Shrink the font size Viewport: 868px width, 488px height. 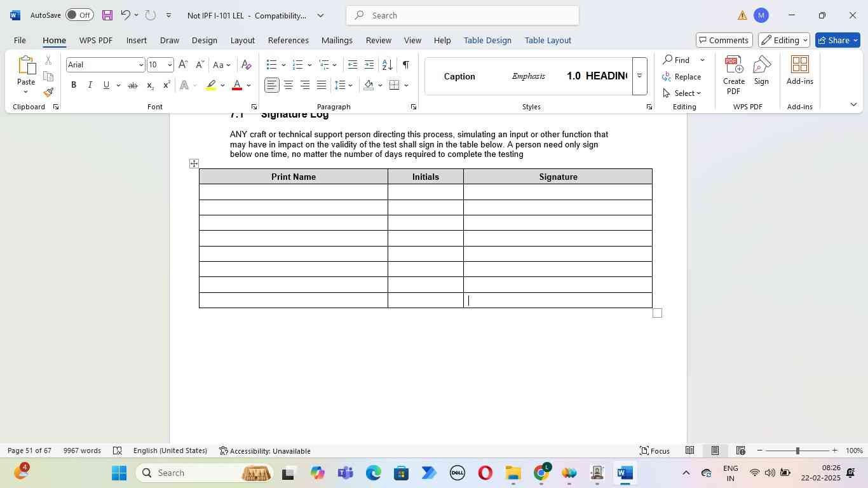click(199, 65)
